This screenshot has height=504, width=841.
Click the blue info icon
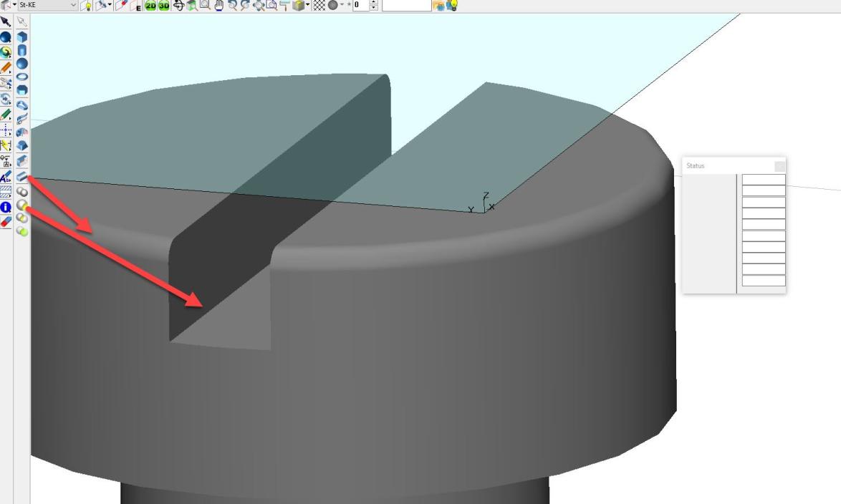(5, 207)
